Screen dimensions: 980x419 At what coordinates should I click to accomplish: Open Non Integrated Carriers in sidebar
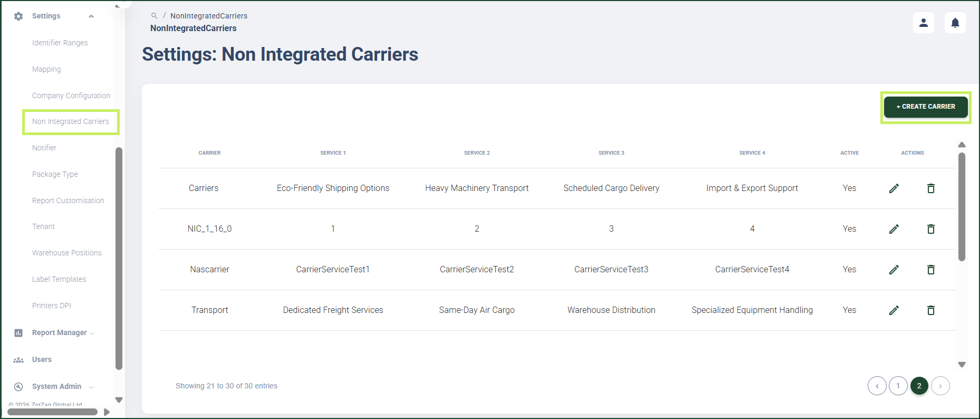point(71,122)
